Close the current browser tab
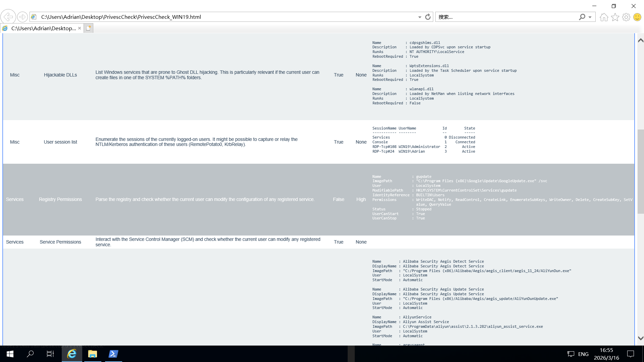This screenshot has height=362, width=644. (x=80, y=28)
